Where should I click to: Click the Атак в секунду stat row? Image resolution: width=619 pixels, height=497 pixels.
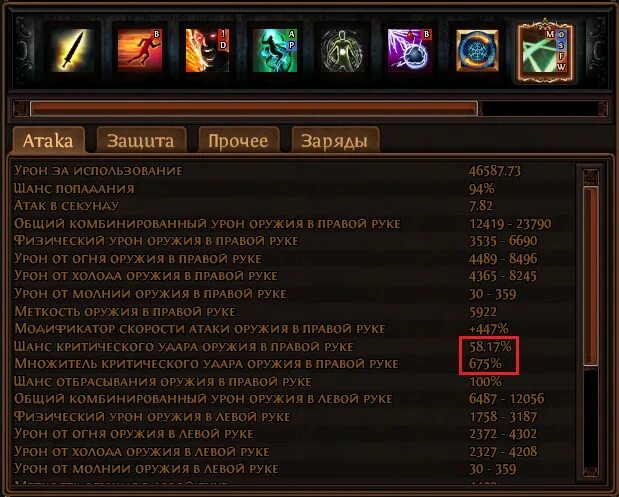(x=292, y=206)
